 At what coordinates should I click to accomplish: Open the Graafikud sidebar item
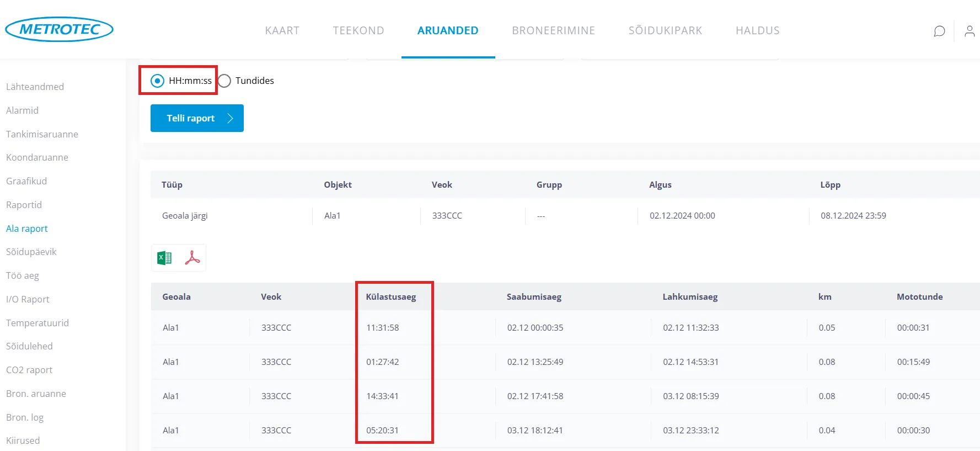point(26,181)
